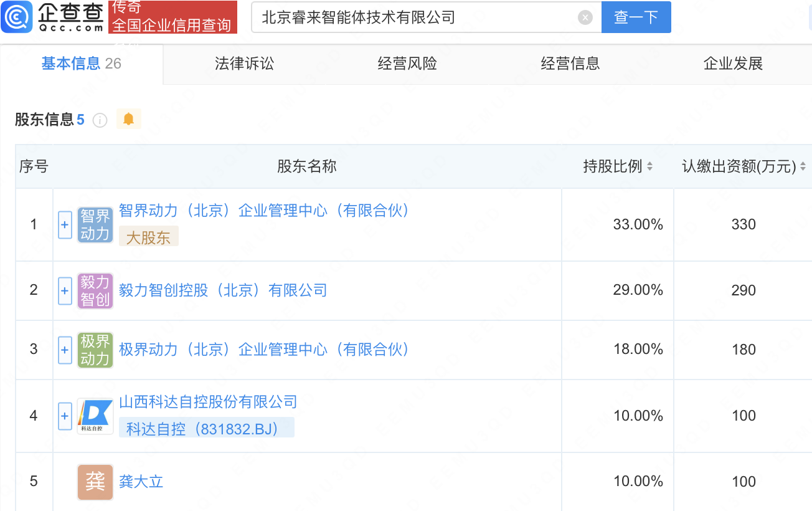Viewport: 812px width, 511px height.
Task: Click the company name search field
Action: click(427, 17)
